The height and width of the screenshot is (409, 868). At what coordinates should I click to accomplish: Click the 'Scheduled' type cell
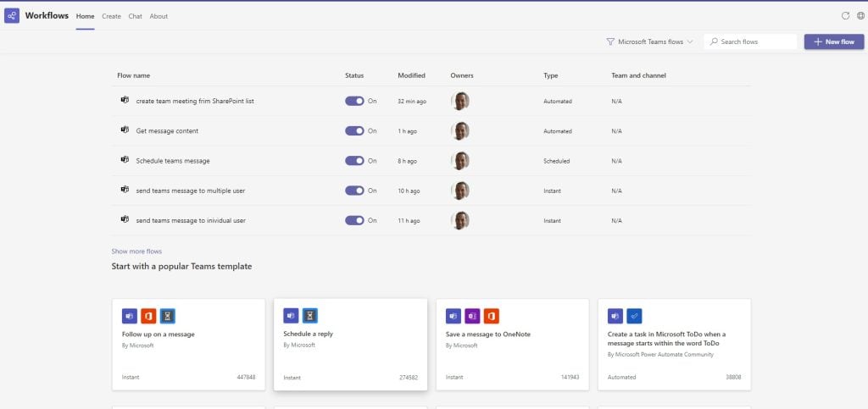coord(556,162)
